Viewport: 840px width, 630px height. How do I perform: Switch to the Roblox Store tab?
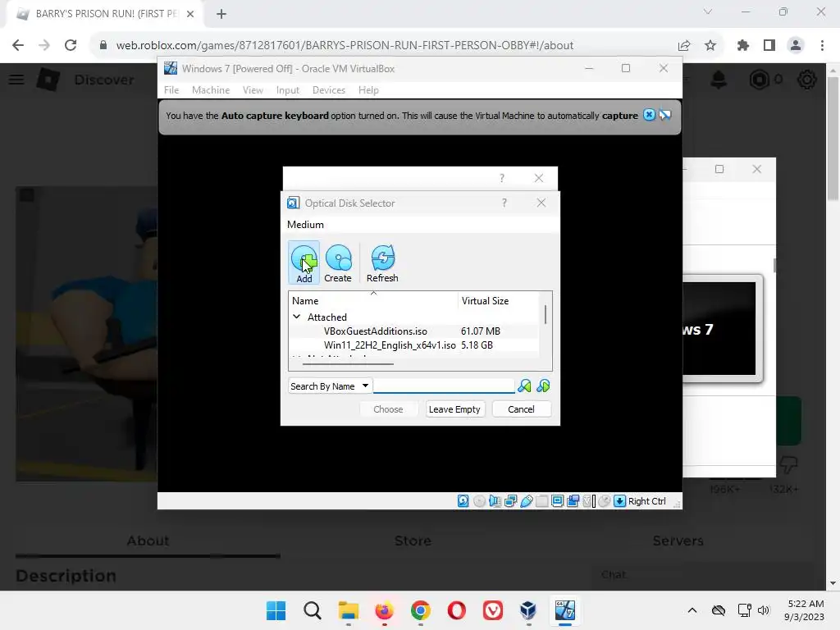click(x=413, y=541)
